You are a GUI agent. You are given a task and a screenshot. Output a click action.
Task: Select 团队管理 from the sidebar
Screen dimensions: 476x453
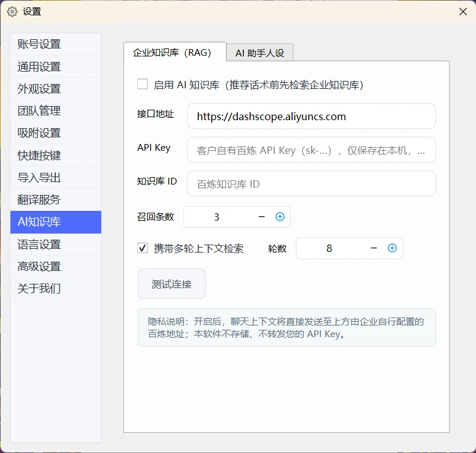(x=56, y=111)
